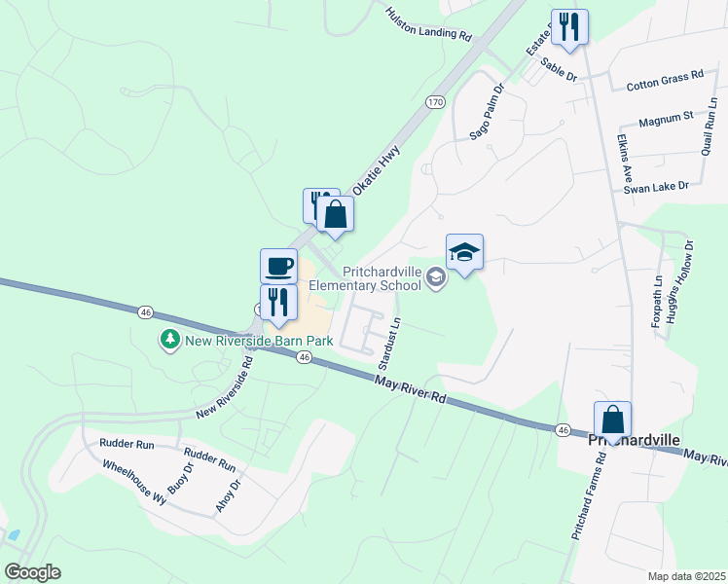
Task: Click the route 46 shield near Stardust Ln
Action: (304, 357)
